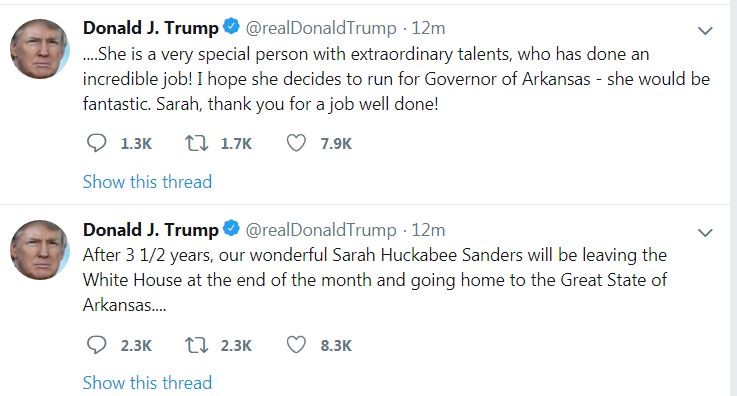Open profile photo on second tweet

pyautogui.click(x=39, y=250)
